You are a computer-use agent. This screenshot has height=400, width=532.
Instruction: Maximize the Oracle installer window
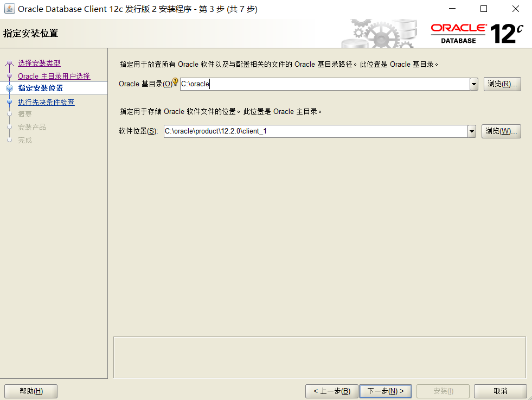484,9
